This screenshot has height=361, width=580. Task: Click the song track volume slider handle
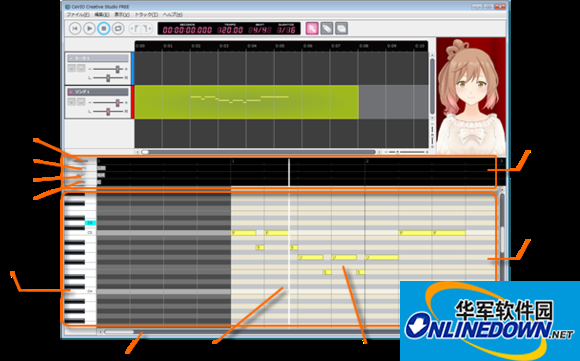tap(118, 102)
